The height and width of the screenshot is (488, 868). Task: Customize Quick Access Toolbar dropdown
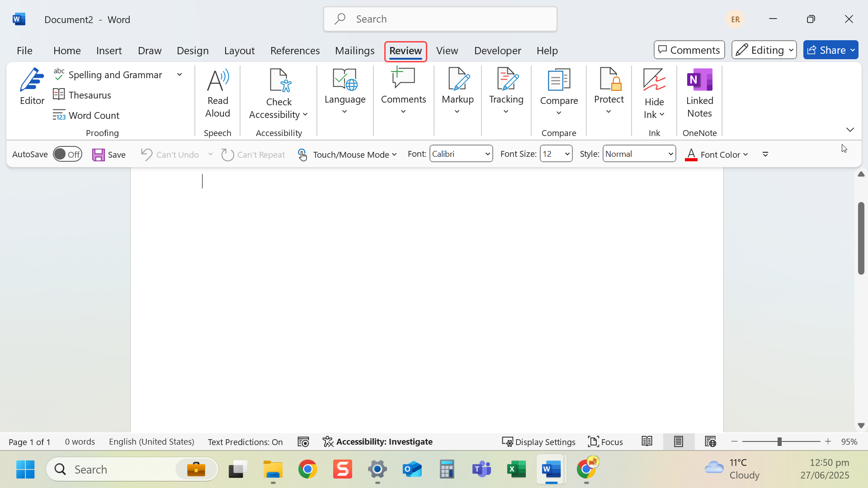pos(765,155)
